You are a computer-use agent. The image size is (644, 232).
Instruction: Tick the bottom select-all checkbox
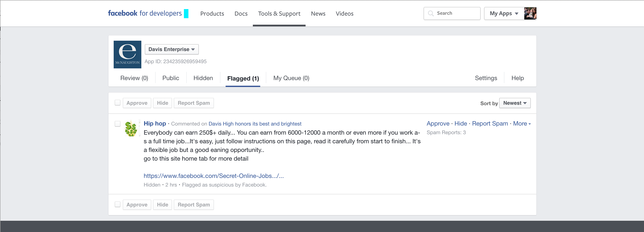(x=118, y=205)
